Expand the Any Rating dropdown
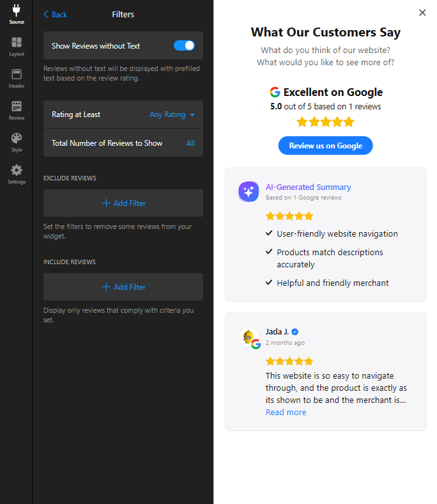 point(172,114)
